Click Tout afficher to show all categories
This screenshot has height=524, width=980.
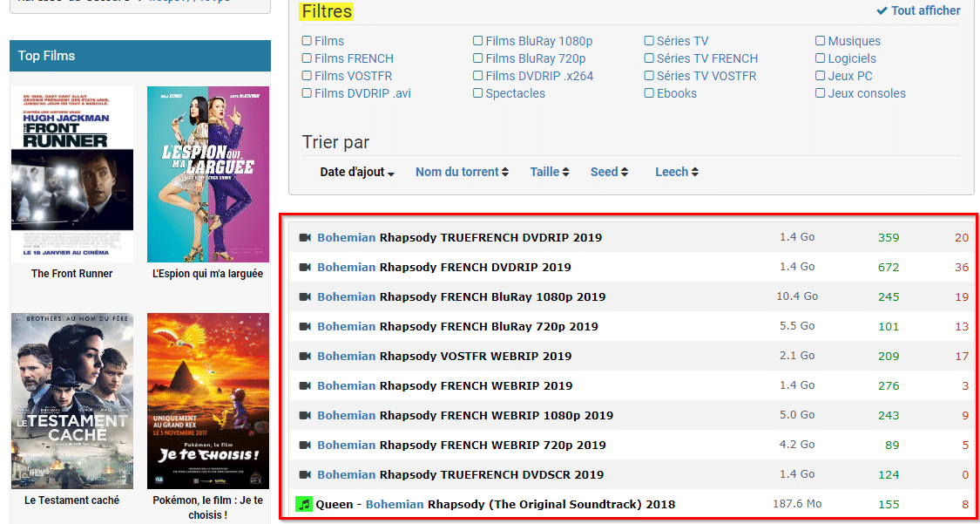[x=925, y=10]
